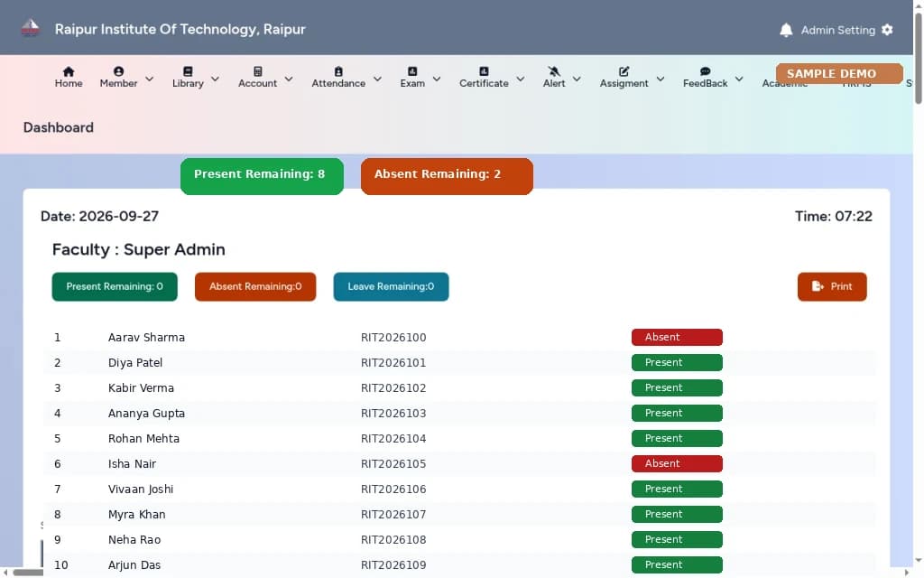This screenshot has height=578, width=924.
Task: Select roll number RIT2026109
Action: coord(393,565)
